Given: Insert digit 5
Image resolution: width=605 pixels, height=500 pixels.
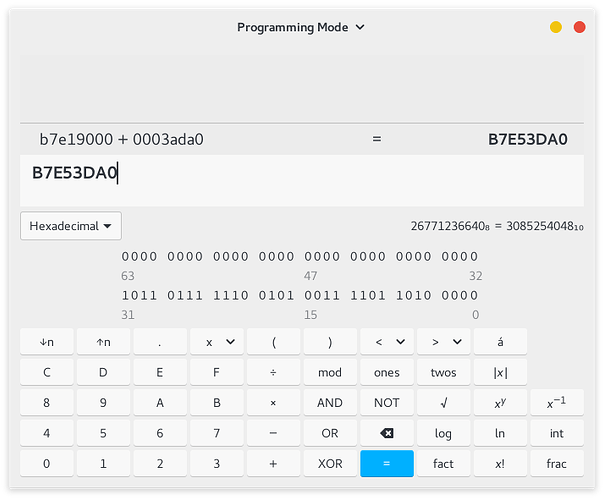Looking at the screenshot, I should point(103,433).
